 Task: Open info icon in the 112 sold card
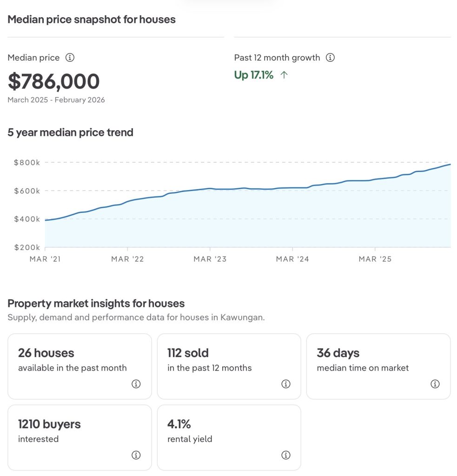click(286, 384)
